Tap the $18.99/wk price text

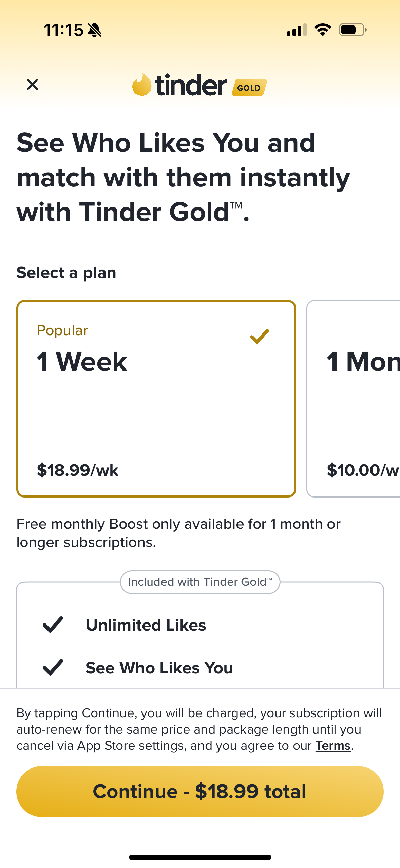coord(78,470)
